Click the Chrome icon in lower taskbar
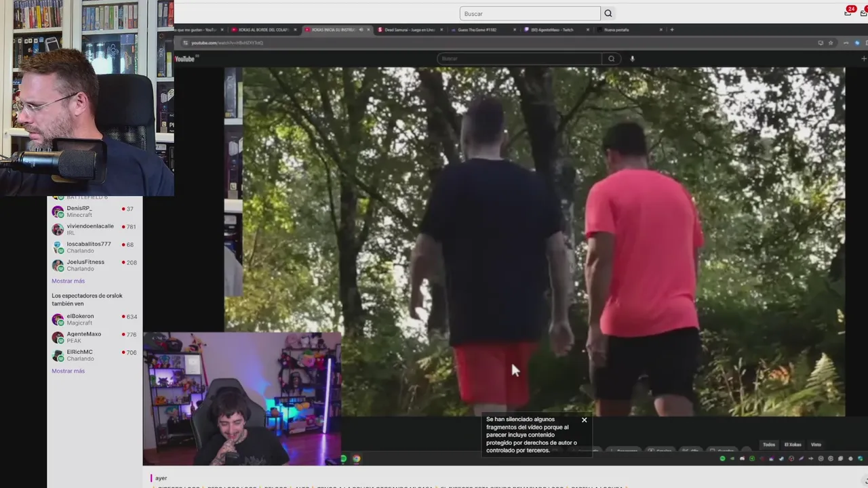 click(x=356, y=459)
